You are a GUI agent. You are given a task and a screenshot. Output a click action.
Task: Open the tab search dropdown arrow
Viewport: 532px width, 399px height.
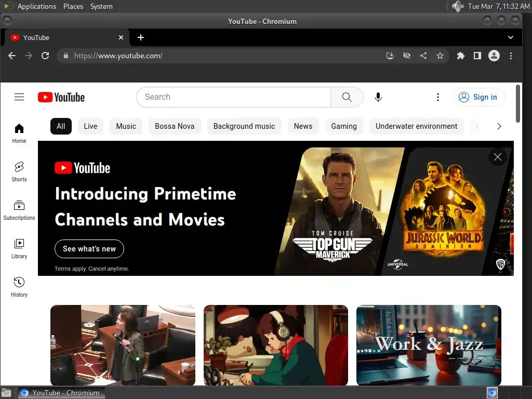[x=510, y=37]
